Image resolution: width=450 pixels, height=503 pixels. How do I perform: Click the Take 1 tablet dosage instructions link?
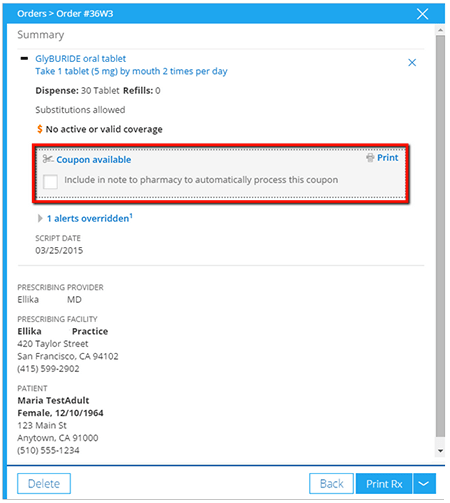coord(131,71)
